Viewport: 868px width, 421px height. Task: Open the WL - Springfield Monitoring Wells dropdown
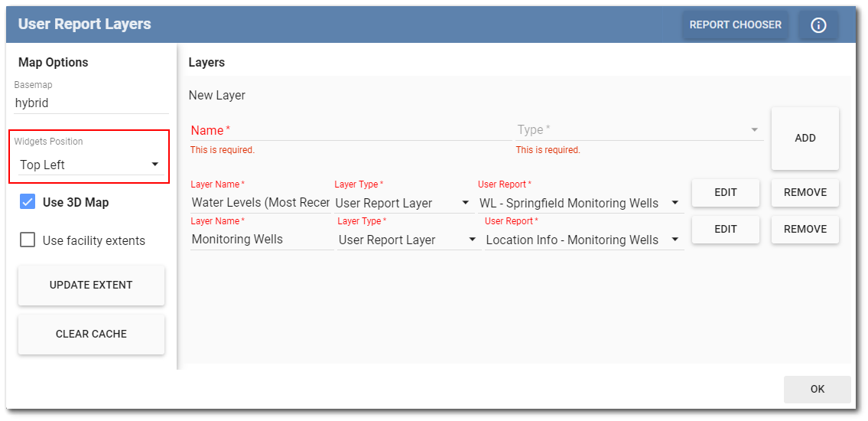[x=579, y=203]
